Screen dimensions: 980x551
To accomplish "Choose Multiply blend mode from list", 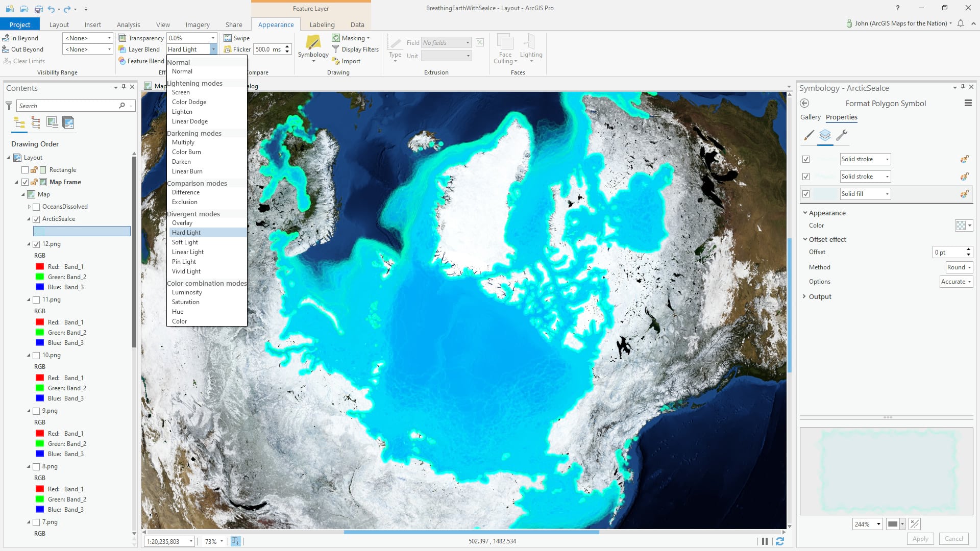I will (183, 142).
